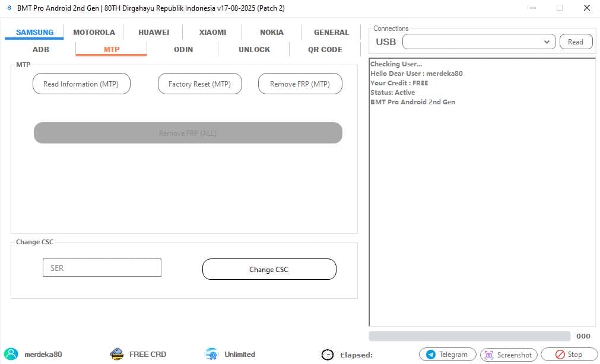600x364 pixels.
Task: Open the QR CODE section
Action: click(324, 49)
